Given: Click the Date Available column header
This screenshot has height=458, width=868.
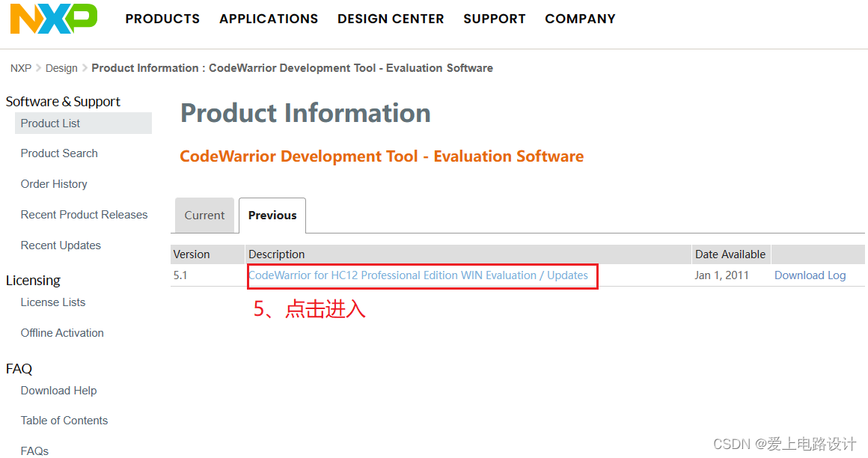Looking at the screenshot, I should 730,254.
